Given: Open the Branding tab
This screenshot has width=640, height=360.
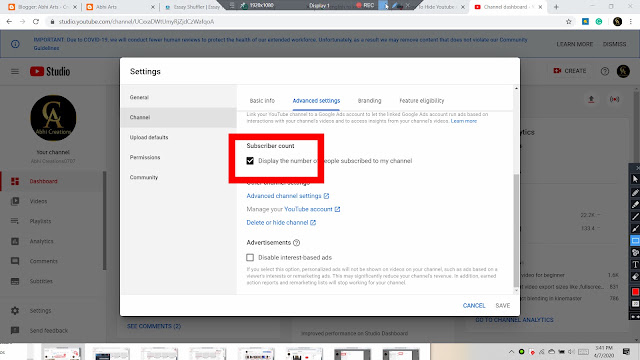Looking at the screenshot, I should [369, 101].
